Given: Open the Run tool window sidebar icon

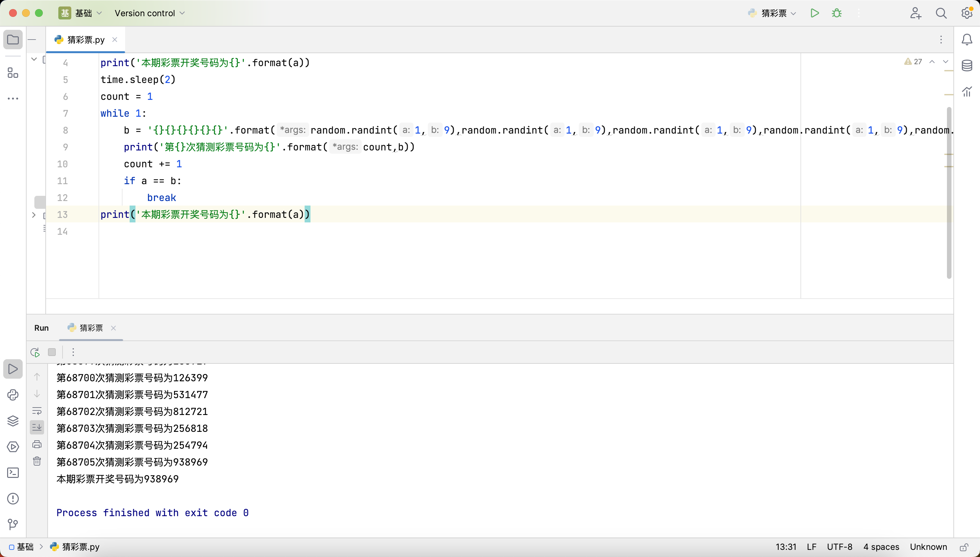Looking at the screenshot, I should [13, 369].
